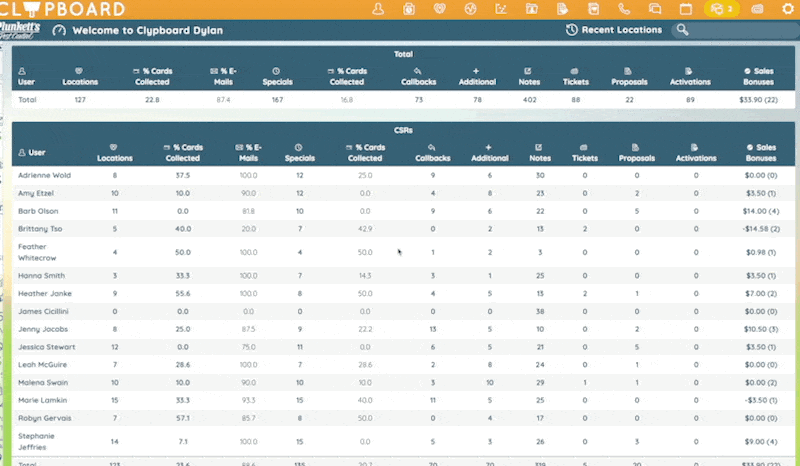Click the heart location pin icon in the top bar
Screen dimensions: 800x466
(x=439, y=9)
